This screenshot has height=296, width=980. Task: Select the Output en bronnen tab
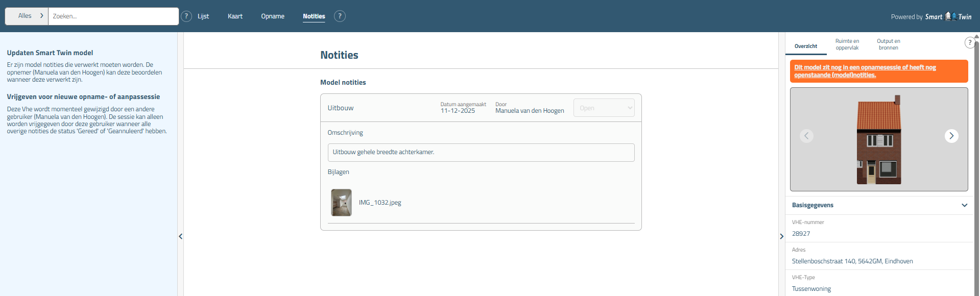(888, 44)
